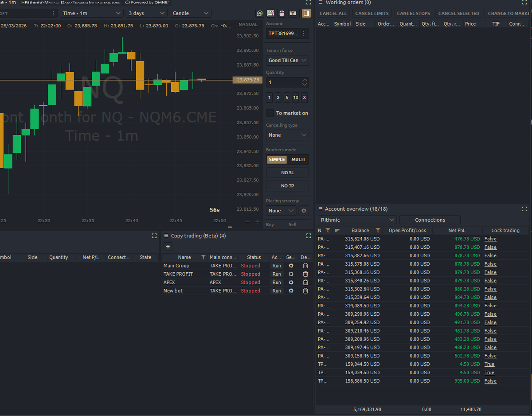Click the CANCEL LIMITS button
The height and width of the screenshot is (416, 532).
click(372, 13)
